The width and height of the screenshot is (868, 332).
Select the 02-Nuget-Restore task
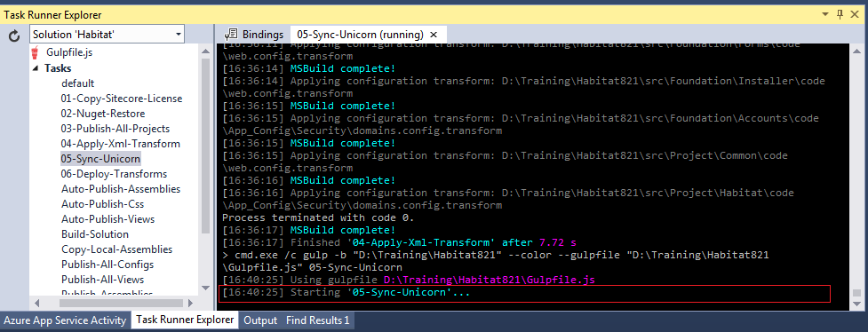103,114
